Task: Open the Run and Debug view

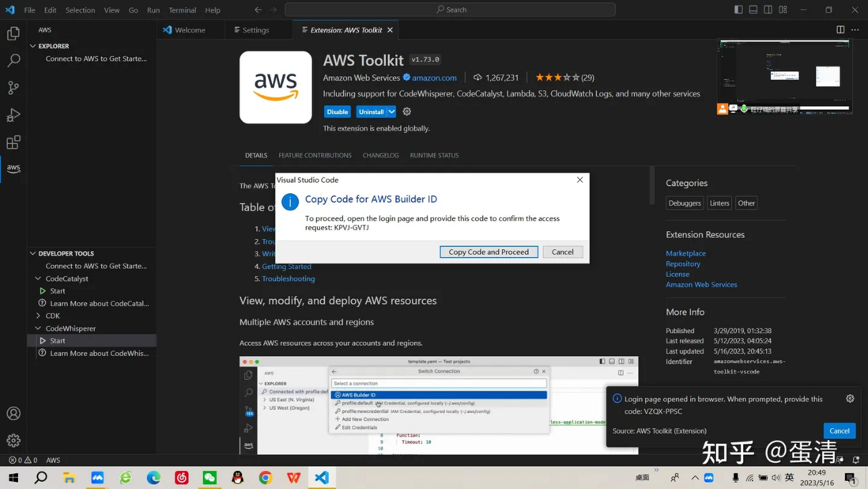Action: 13,116
